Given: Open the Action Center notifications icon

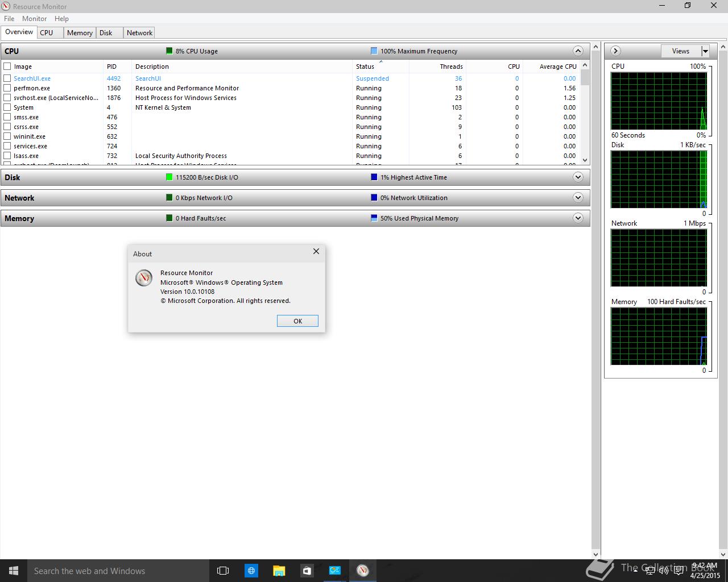Looking at the screenshot, I should pos(678,571).
